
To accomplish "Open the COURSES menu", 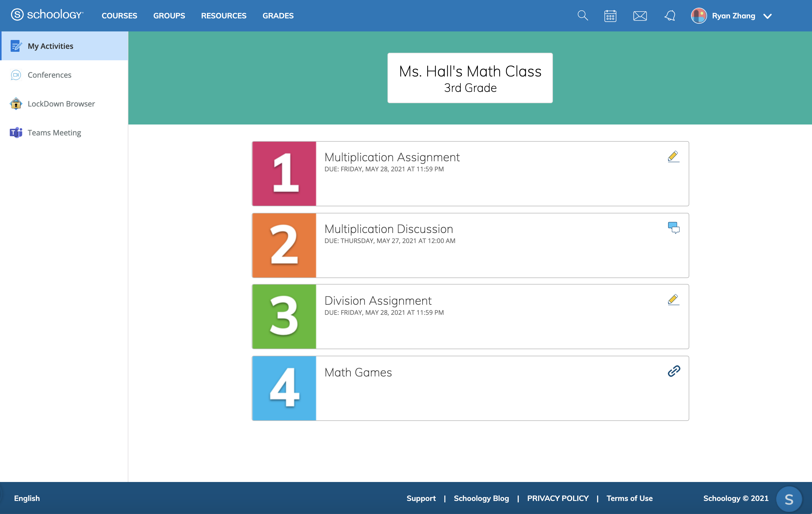I will [119, 16].
